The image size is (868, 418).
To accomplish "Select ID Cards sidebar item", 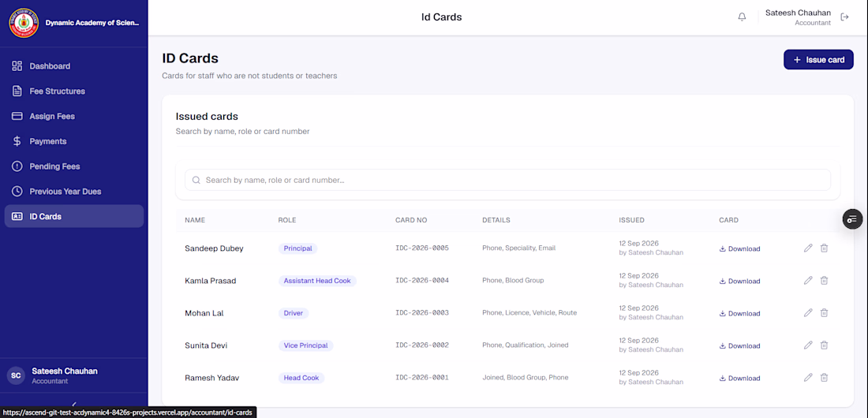I will [x=73, y=216].
